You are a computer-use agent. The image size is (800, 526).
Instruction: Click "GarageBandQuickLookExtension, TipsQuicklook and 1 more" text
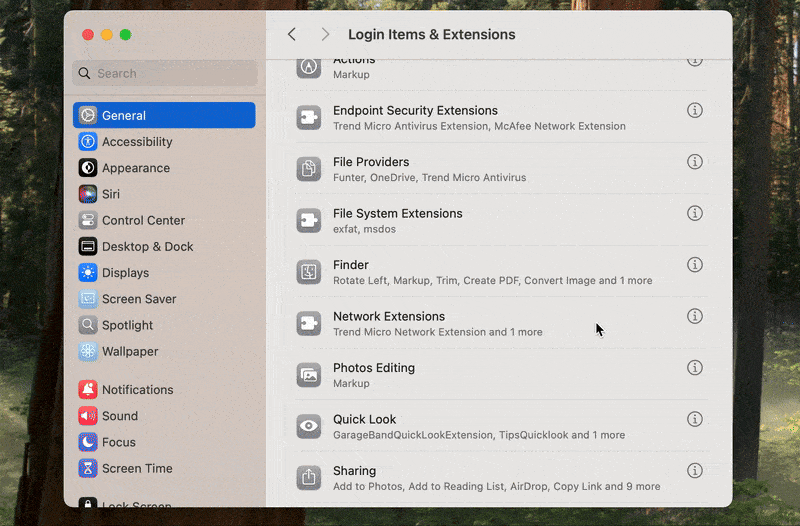pyautogui.click(x=479, y=435)
